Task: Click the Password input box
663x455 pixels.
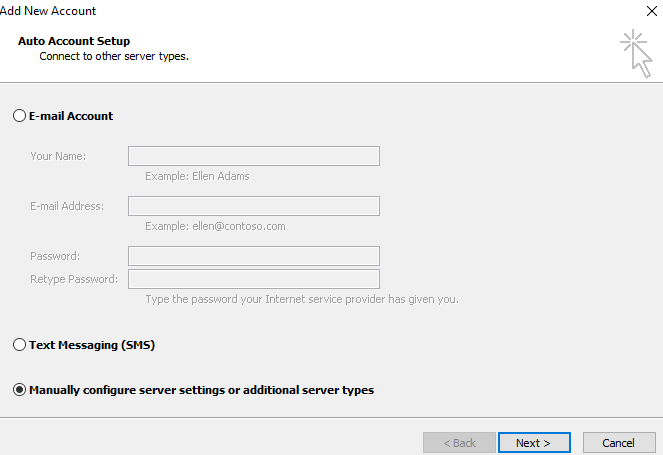Action: (x=254, y=256)
